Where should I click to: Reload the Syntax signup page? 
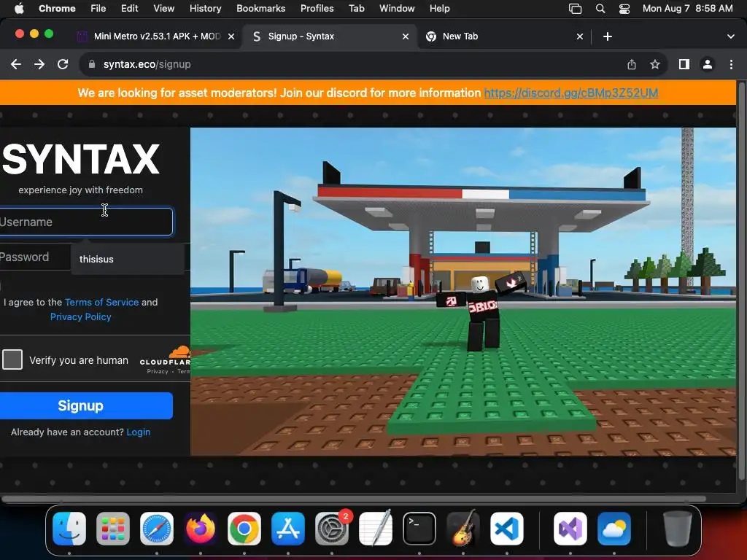[63, 64]
